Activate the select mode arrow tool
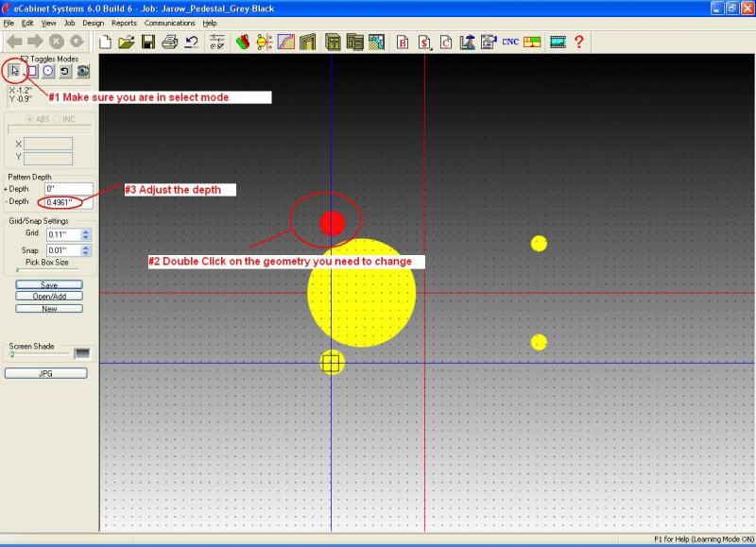 click(14, 71)
